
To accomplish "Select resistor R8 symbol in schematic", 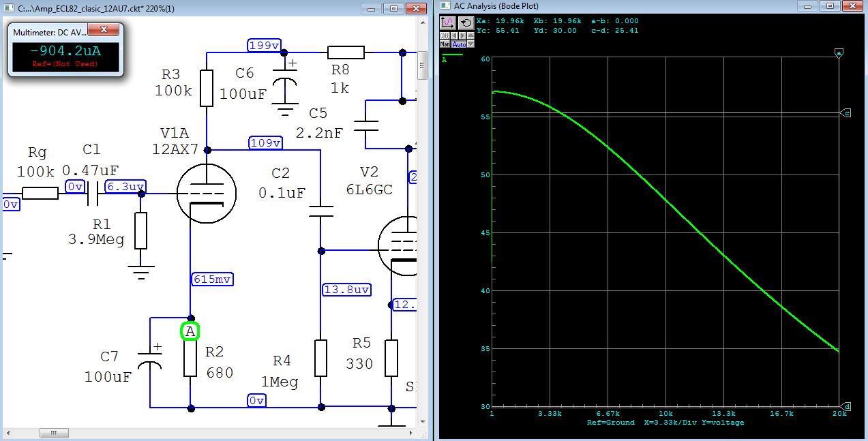I will click(346, 52).
